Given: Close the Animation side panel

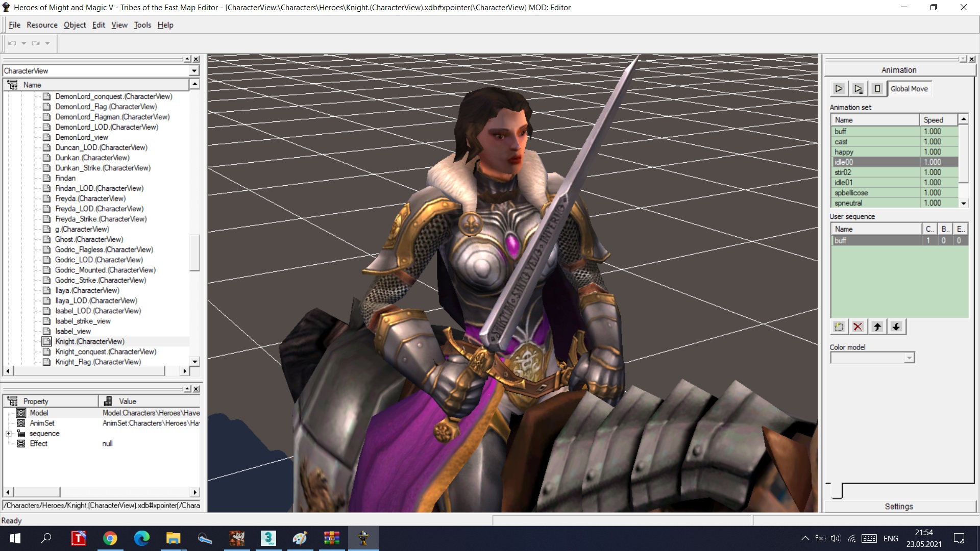Looking at the screenshot, I should coord(972,59).
